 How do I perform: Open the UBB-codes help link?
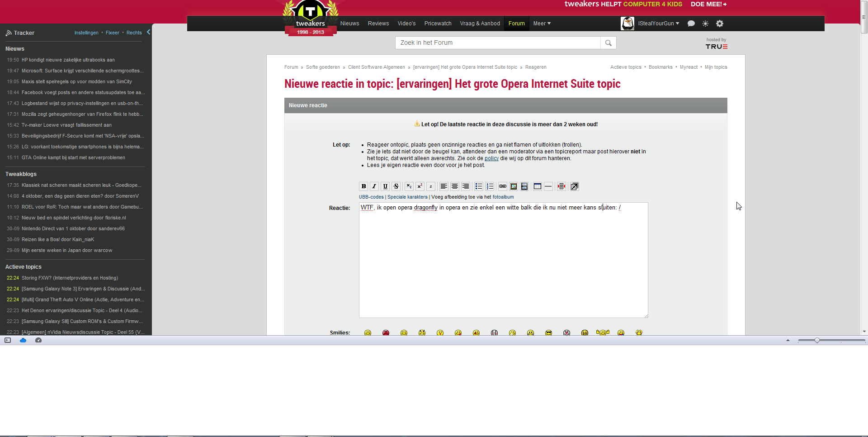[x=371, y=197]
